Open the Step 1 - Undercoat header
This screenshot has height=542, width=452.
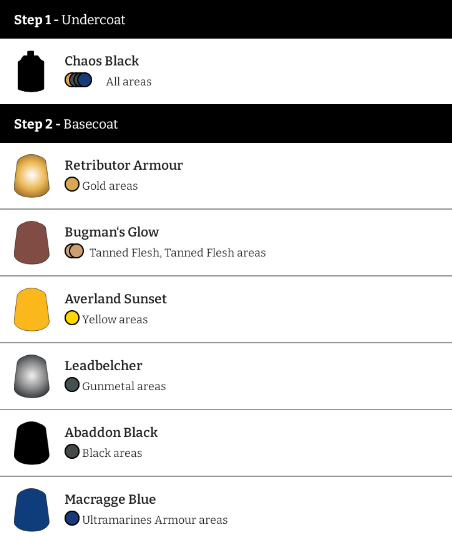pyautogui.click(x=226, y=19)
